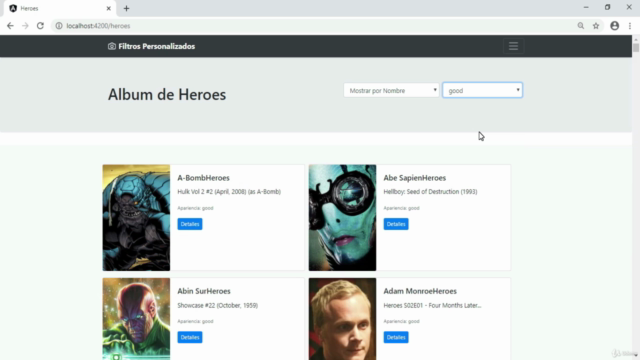The width and height of the screenshot is (640, 360).
Task: Click the Abe Sapien hero image
Action: pyautogui.click(x=342, y=218)
